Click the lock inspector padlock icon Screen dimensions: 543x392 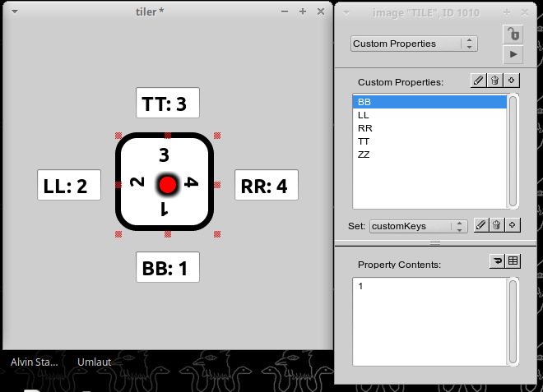[513, 35]
